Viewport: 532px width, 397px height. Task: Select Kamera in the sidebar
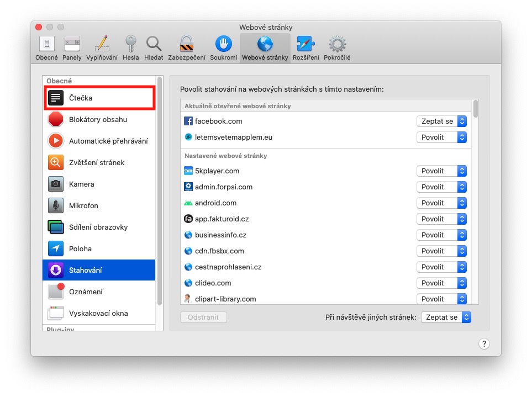tap(99, 184)
